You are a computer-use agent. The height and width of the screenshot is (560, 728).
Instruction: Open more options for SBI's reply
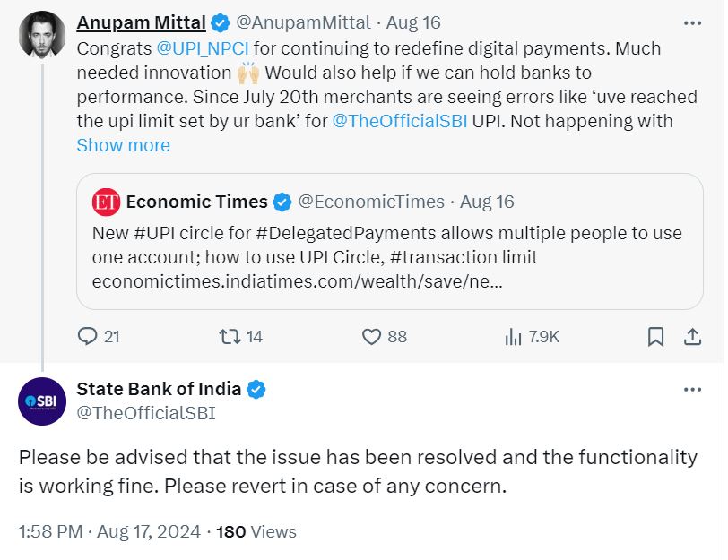click(x=692, y=390)
